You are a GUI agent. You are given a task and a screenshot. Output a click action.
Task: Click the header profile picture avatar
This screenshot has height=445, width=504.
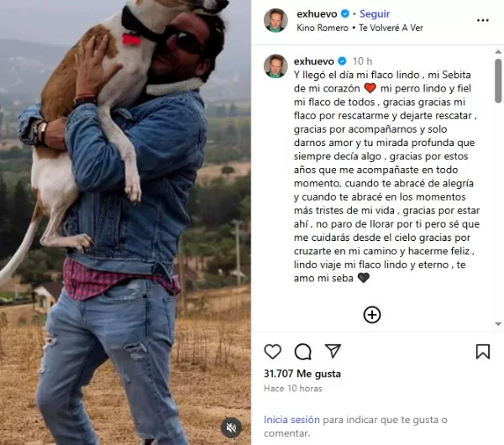coord(276,20)
